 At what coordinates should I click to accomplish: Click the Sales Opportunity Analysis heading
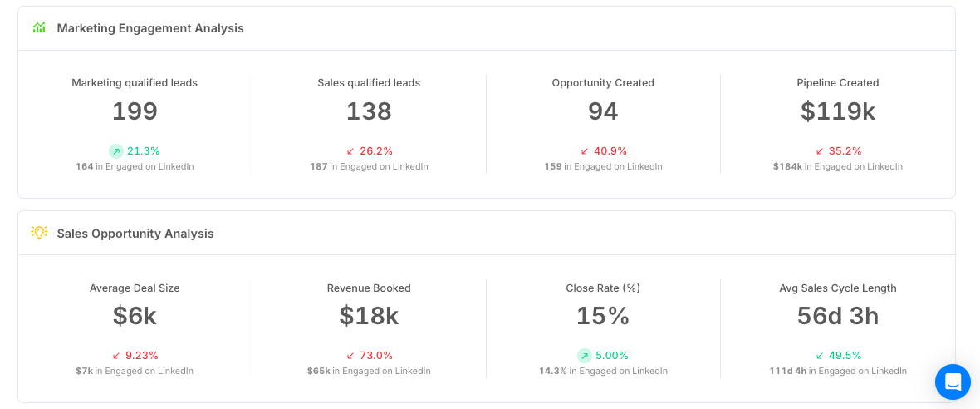click(x=135, y=234)
